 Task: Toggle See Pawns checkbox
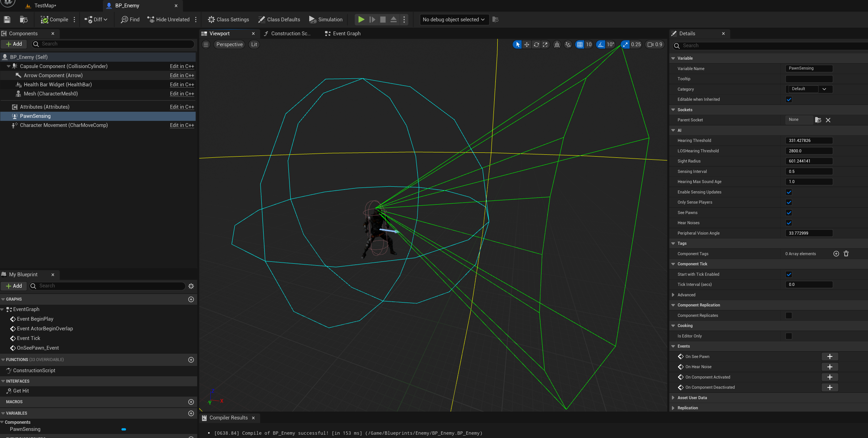[789, 213]
